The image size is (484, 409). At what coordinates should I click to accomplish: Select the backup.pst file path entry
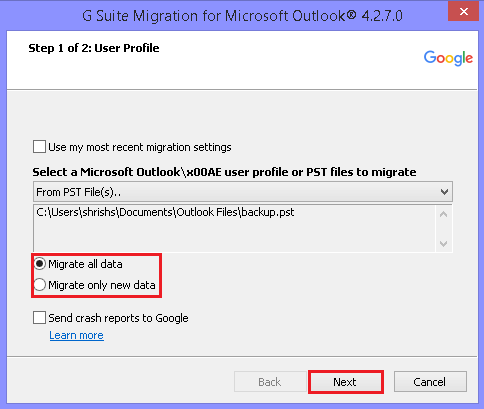pos(165,212)
